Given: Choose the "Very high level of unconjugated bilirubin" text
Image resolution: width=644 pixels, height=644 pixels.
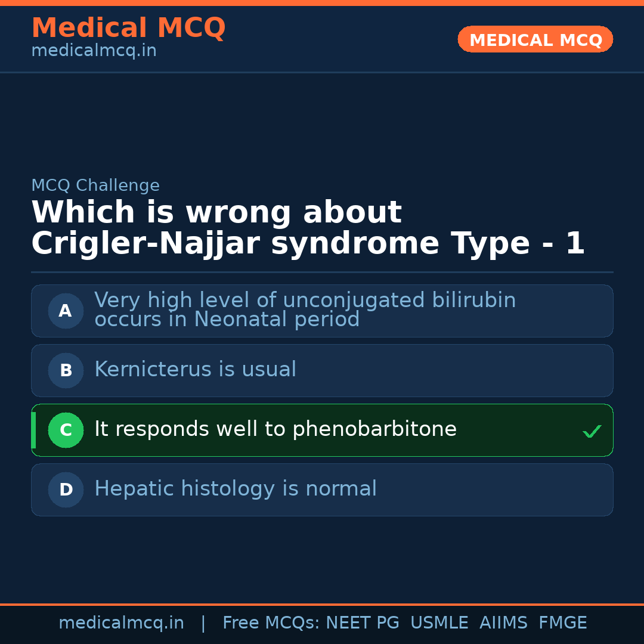Looking at the screenshot, I should [x=305, y=301].
